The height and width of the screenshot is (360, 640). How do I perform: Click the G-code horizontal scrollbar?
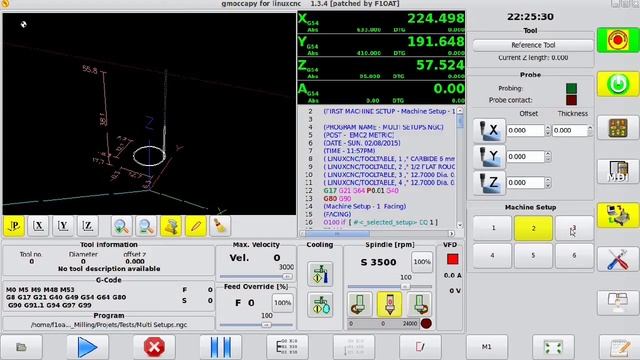pos(378,234)
